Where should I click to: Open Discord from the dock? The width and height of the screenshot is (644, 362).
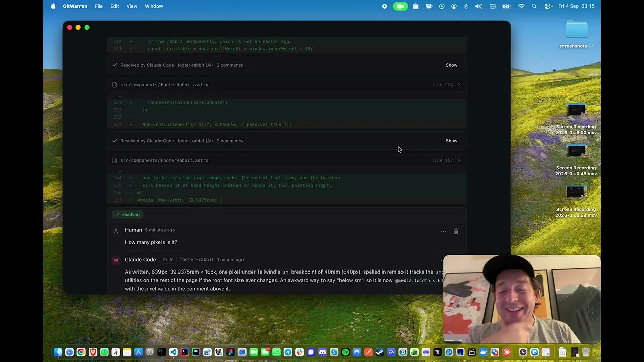[323, 352]
